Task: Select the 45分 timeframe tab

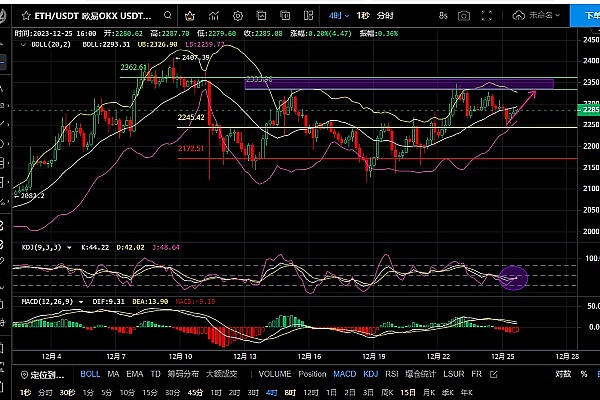Action: (194, 392)
